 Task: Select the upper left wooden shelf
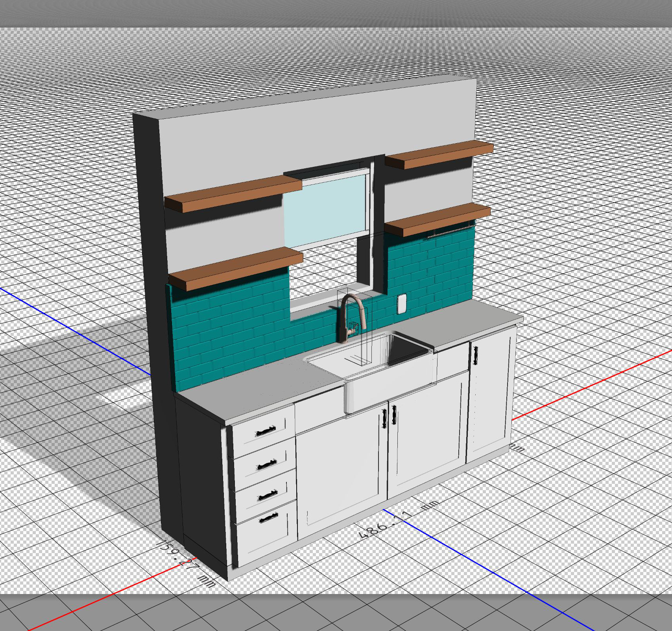coord(233,193)
